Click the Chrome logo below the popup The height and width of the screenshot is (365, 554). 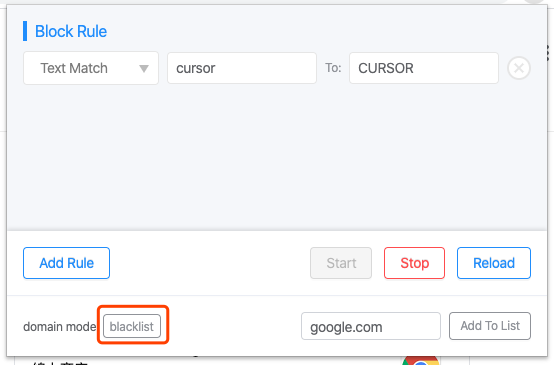point(420,361)
